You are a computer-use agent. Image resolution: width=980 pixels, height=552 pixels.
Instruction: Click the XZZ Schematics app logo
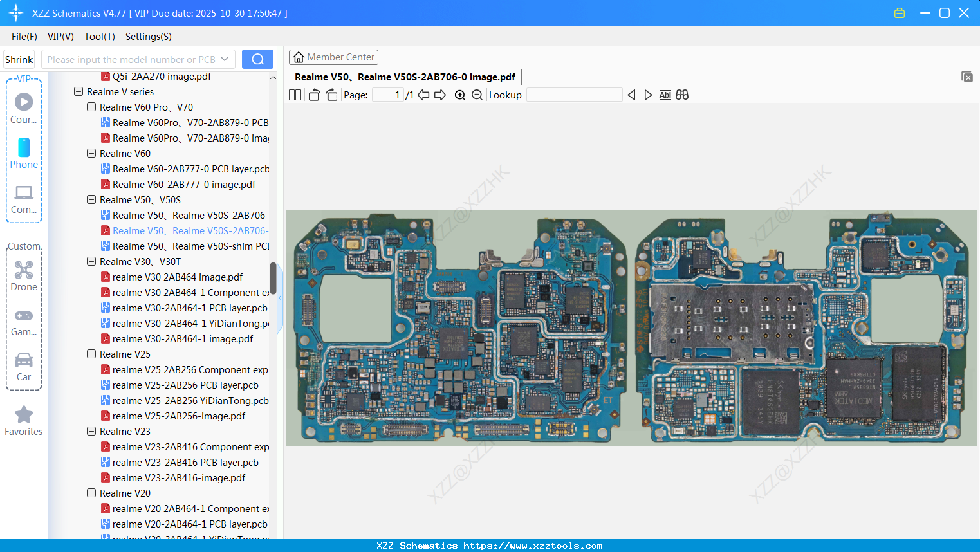[16, 13]
